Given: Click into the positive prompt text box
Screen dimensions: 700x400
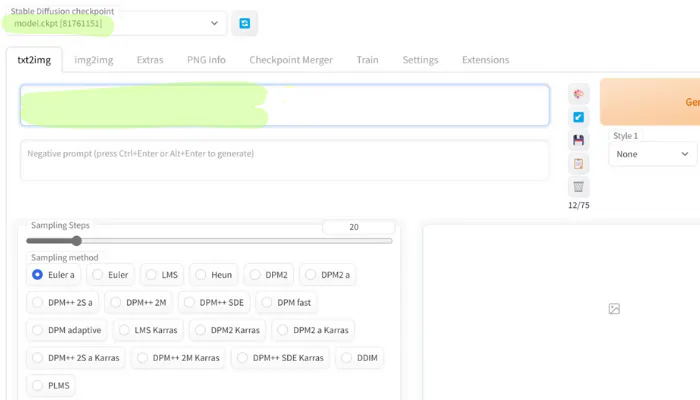Looking at the screenshot, I should click(285, 105).
